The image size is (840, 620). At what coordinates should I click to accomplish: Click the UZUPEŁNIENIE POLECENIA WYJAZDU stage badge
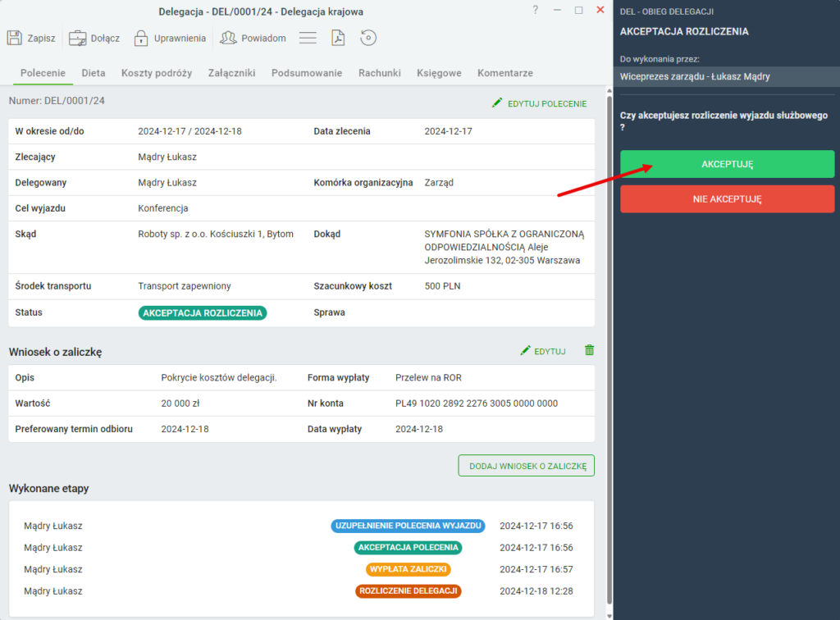point(408,526)
